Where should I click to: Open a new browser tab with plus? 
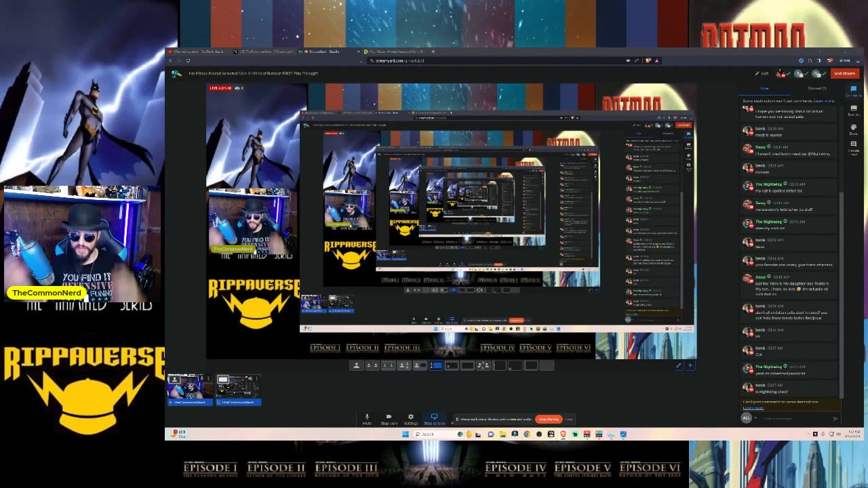433,52
